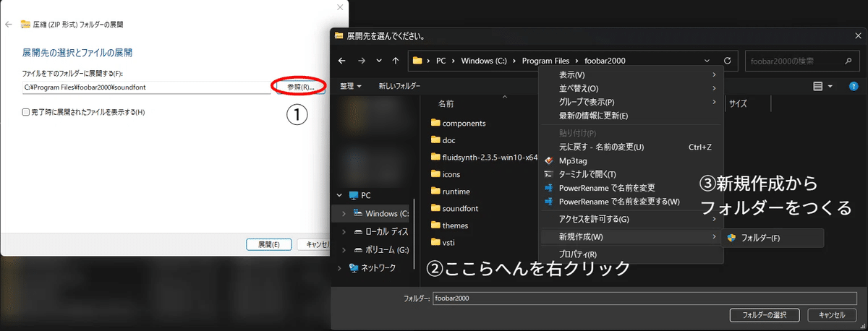Click PC in the address breadcrumb
The height and width of the screenshot is (331, 868).
[x=441, y=61]
